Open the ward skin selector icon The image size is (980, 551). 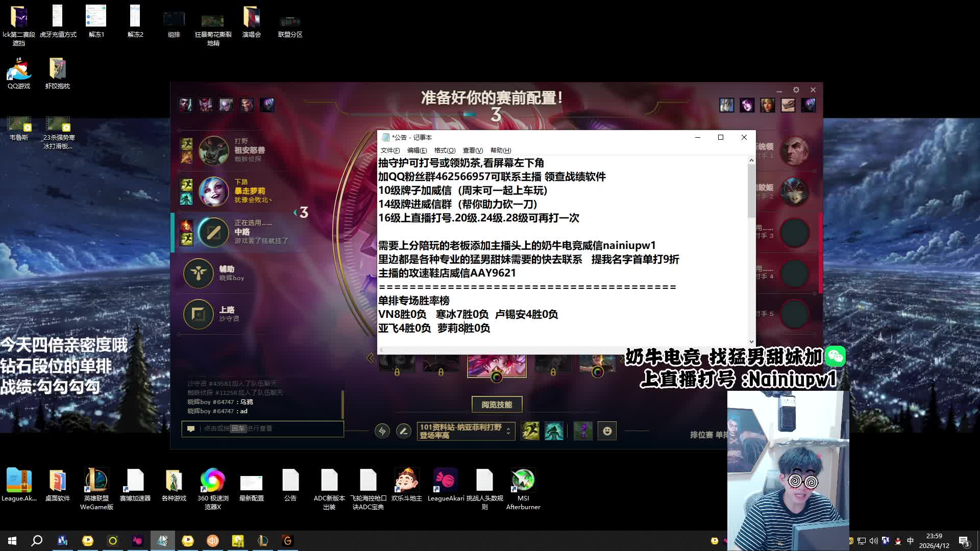click(x=583, y=431)
